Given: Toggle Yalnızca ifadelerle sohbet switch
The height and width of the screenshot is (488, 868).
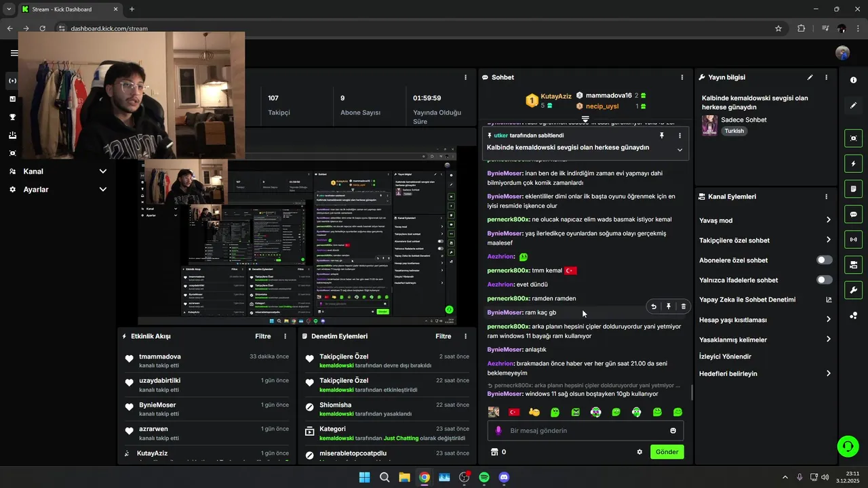Looking at the screenshot, I should point(825,280).
